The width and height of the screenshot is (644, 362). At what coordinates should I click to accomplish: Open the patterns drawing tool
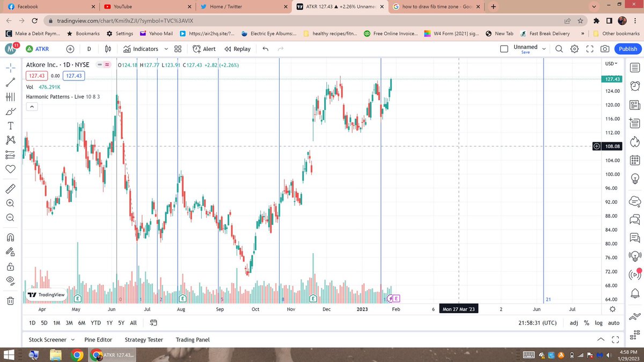[10, 141]
